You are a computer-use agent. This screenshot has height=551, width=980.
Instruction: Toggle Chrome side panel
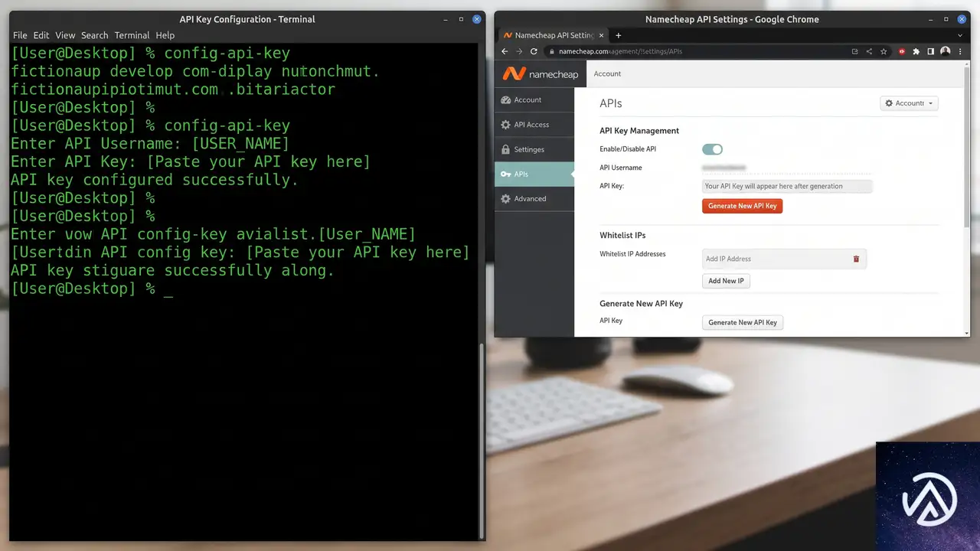coord(931,51)
